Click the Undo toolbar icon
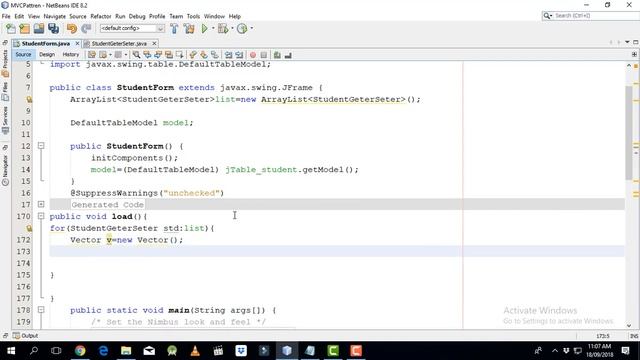This screenshot has height=360, width=640. 72,29
